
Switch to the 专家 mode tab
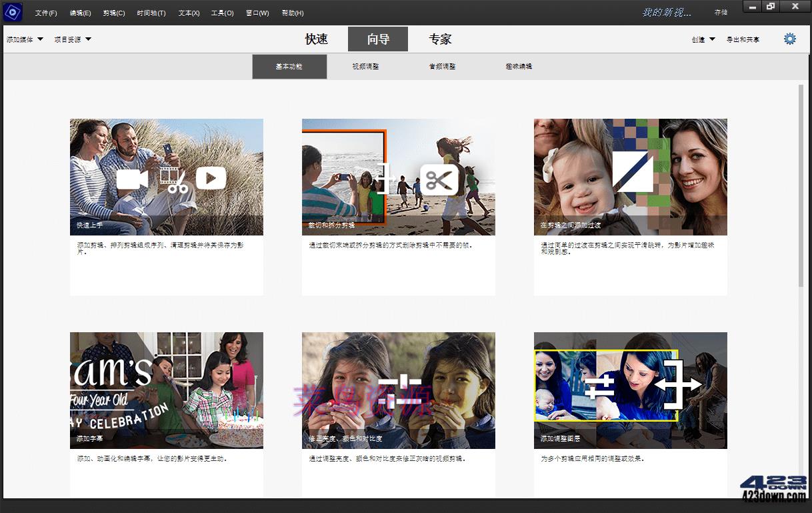(439, 39)
